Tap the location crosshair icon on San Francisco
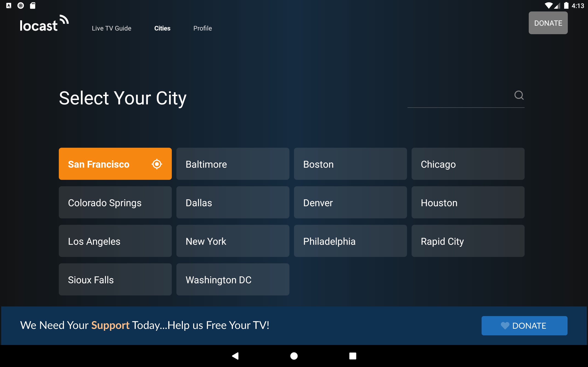The width and height of the screenshot is (588, 367). coord(157,164)
